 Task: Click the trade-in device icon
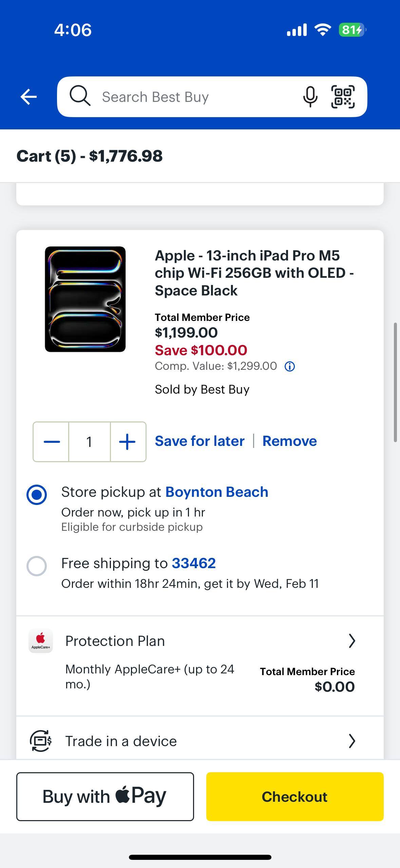40,741
